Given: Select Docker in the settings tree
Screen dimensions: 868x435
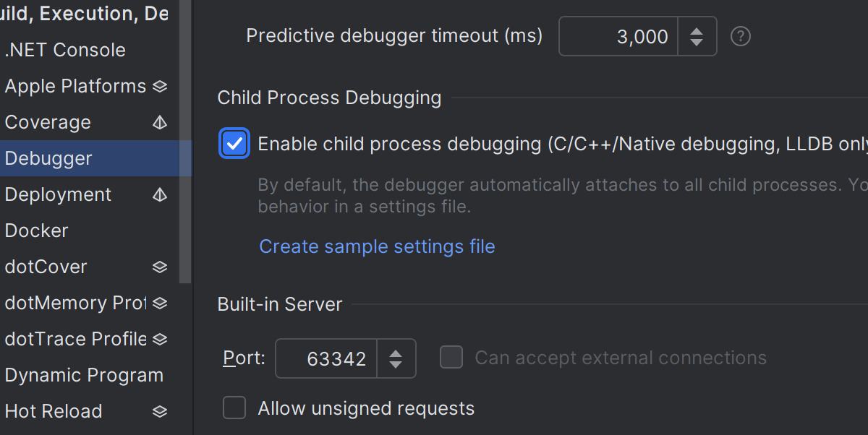Looking at the screenshot, I should coord(36,231).
